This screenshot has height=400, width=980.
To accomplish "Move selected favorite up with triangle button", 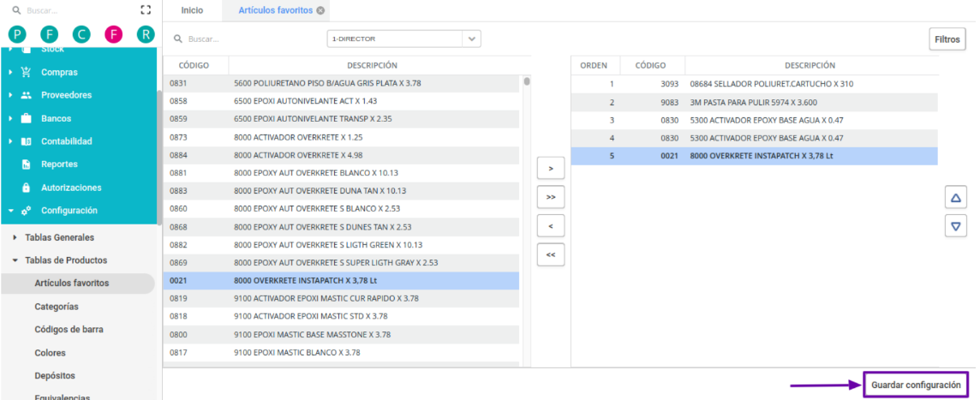I will click(956, 198).
